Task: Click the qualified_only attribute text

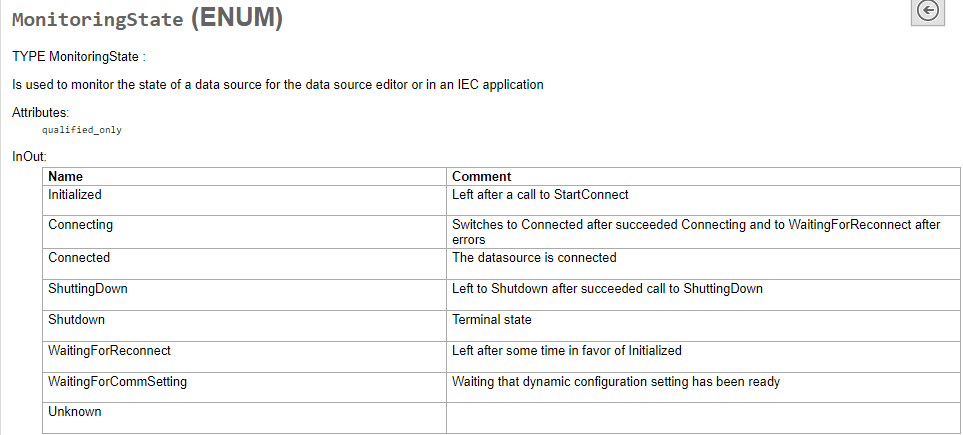Action: (82, 130)
